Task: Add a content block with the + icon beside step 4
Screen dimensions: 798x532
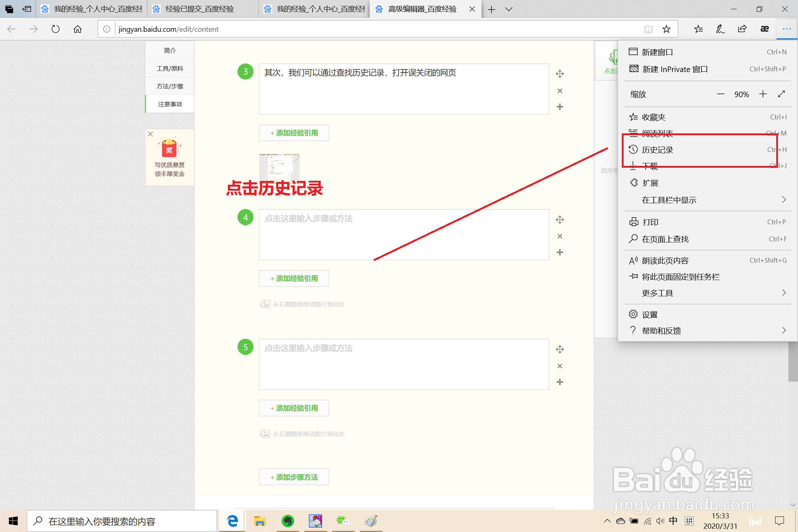Action: coord(560,252)
